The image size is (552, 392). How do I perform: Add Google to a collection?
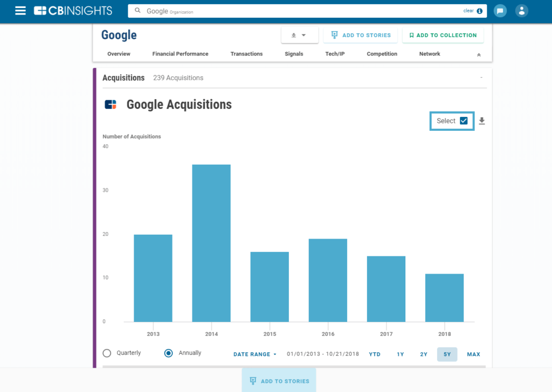[x=443, y=35]
